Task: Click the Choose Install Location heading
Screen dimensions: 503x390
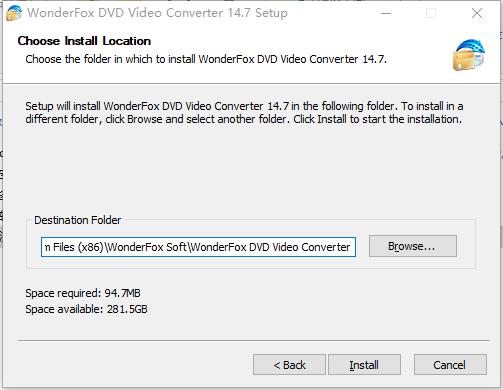Action: coord(84,41)
